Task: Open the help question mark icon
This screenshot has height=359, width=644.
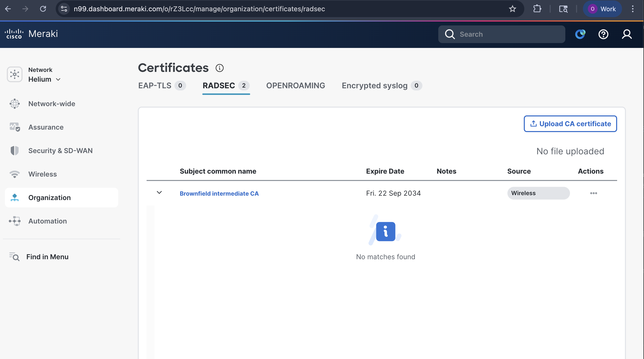Action: pyautogui.click(x=603, y=34)
